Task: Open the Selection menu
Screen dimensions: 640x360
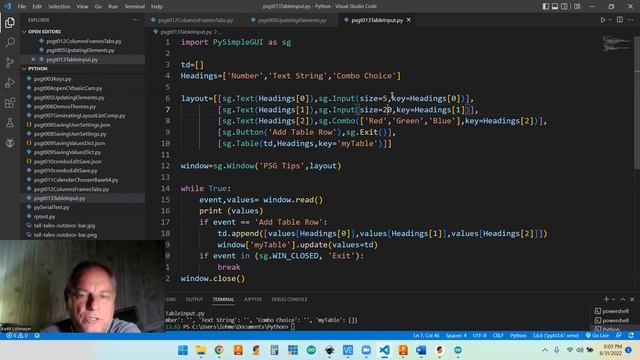Action: tap(59, 7)
